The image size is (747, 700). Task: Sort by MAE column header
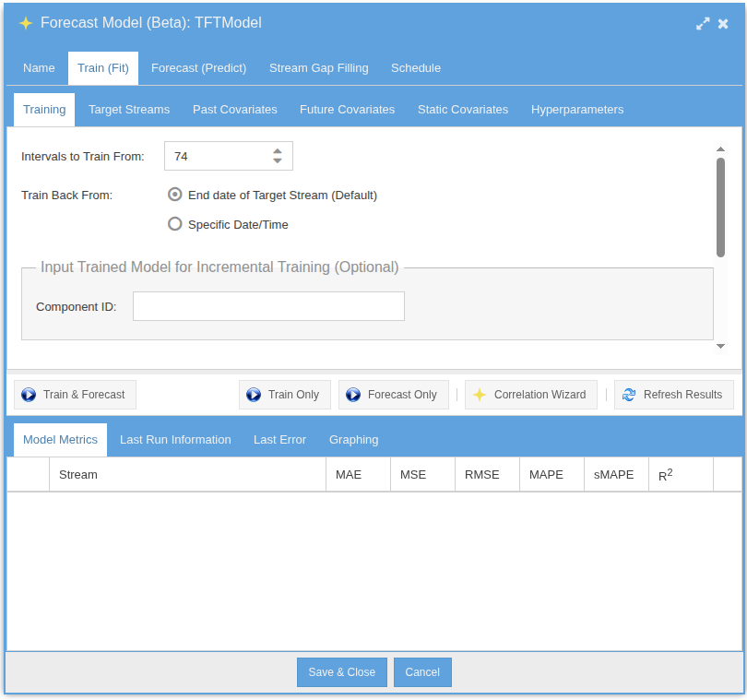coord(358,475)
